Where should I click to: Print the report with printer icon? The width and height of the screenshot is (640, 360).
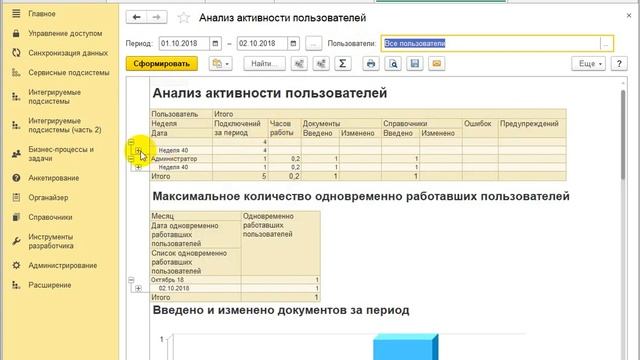click(371, 64)
